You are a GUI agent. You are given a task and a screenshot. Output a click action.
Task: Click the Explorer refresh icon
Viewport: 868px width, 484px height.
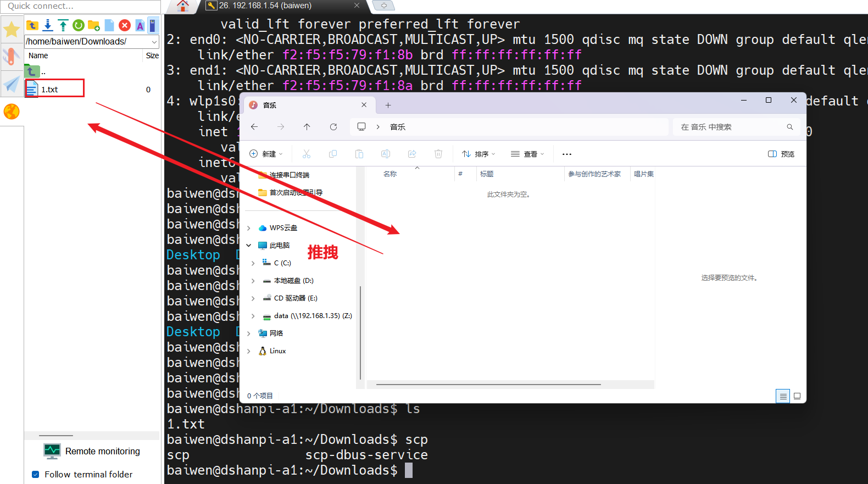[333, 127]
